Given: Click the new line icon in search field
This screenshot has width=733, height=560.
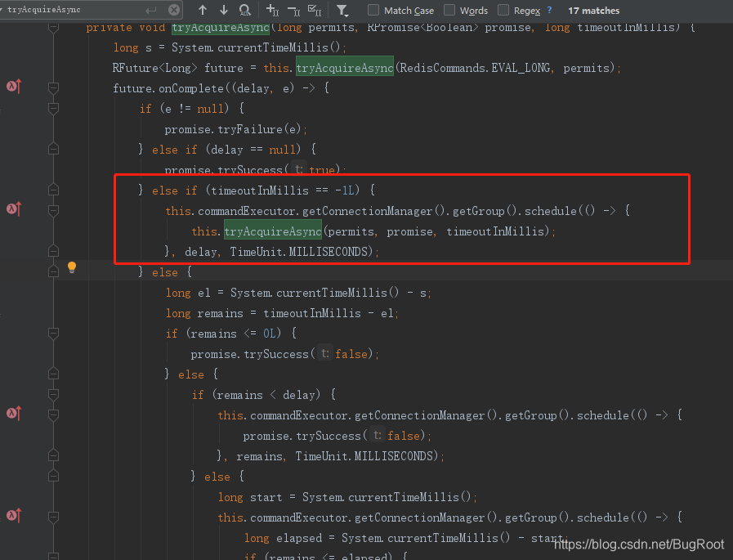Looking at the screenshot, I should pyautogui.click(x=150, y=10).
